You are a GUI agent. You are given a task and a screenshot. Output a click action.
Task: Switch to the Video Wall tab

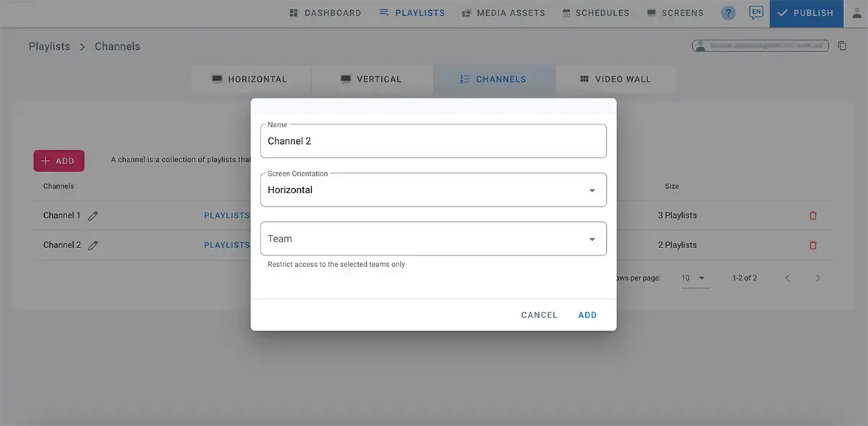pyautogui.click(x=615, y=79)
